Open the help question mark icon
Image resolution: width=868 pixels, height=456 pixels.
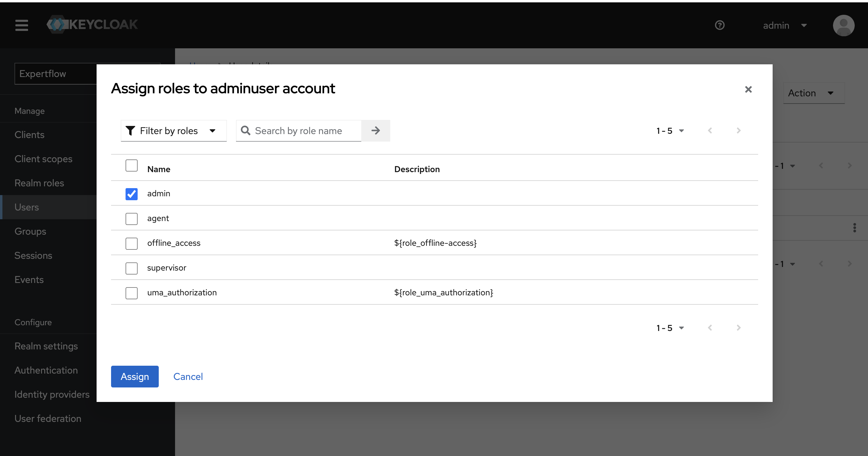(x=720, y=25)
